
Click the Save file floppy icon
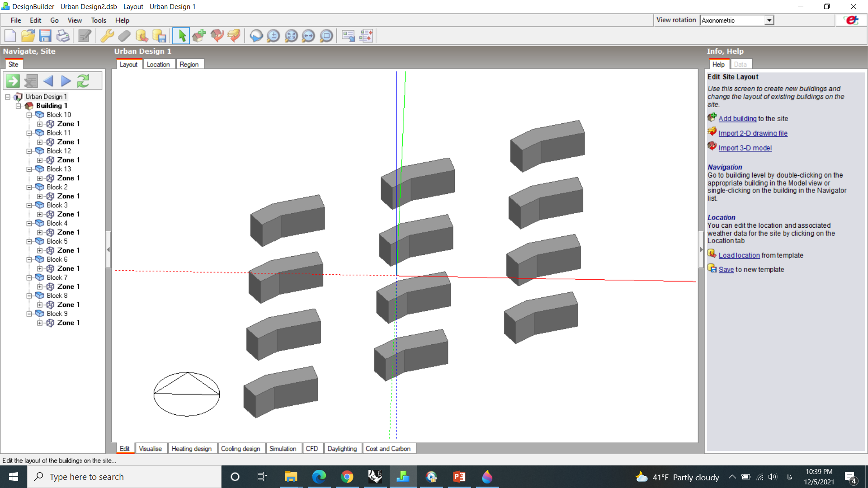tap(45, 36)
